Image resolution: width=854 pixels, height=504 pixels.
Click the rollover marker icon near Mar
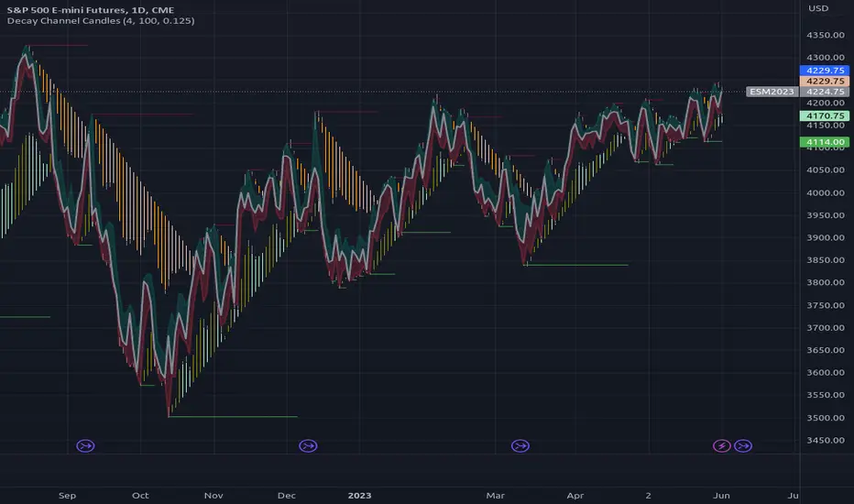(x=520, y=446)
